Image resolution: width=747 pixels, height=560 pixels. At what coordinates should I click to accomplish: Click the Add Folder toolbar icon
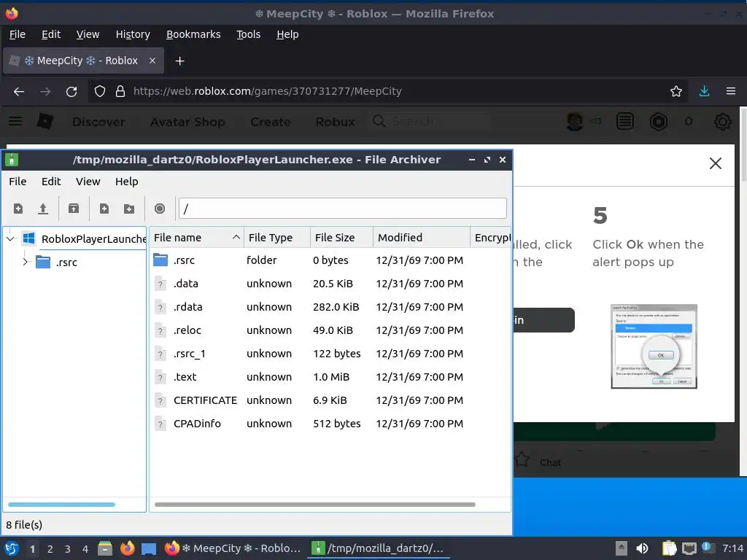(128, 209)
